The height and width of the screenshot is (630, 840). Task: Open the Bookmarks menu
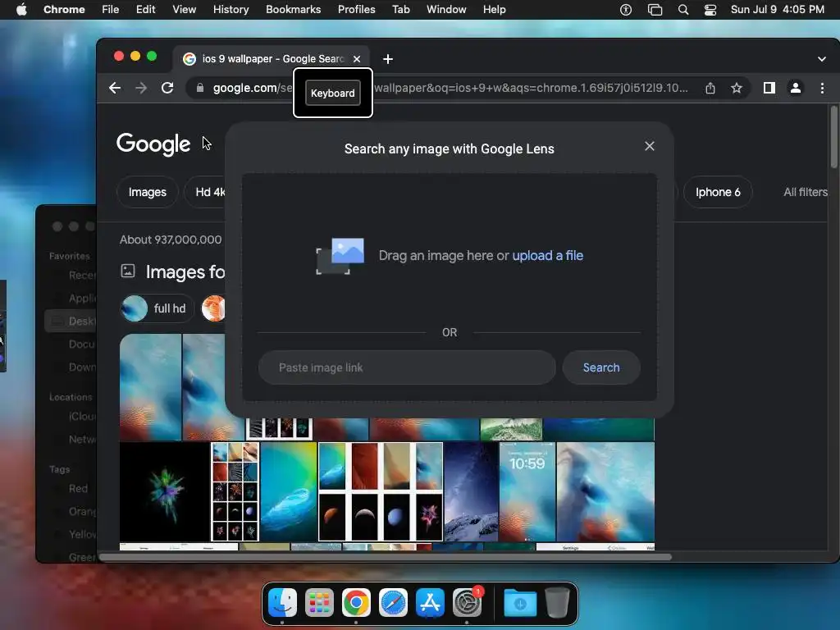coord(293,10)
